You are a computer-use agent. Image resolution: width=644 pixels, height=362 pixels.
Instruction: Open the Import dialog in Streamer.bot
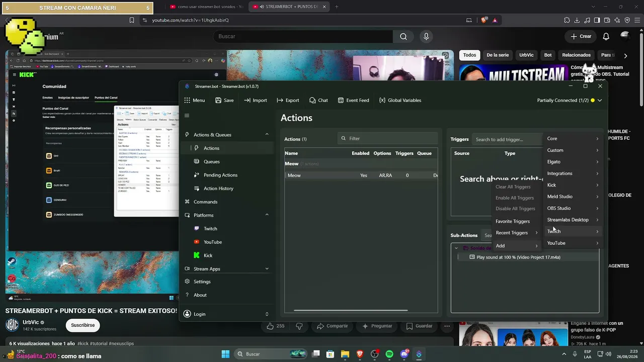255,100
